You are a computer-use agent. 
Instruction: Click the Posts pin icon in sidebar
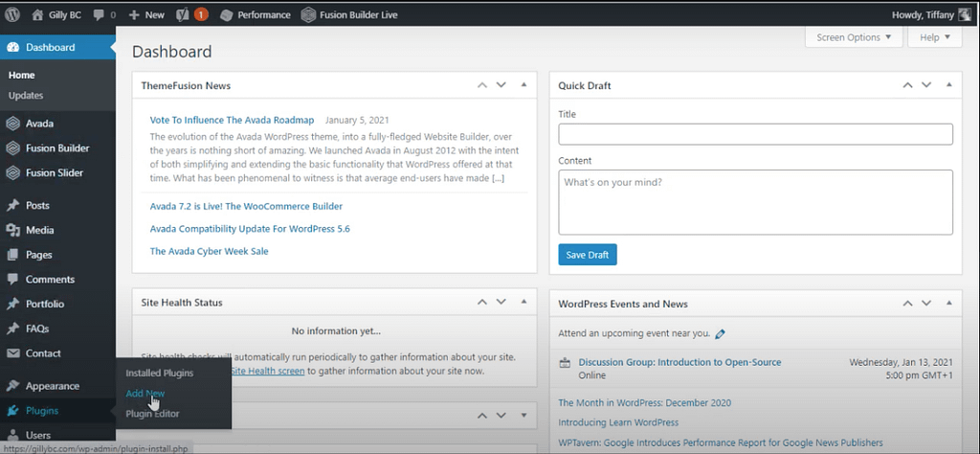[12, 205]
